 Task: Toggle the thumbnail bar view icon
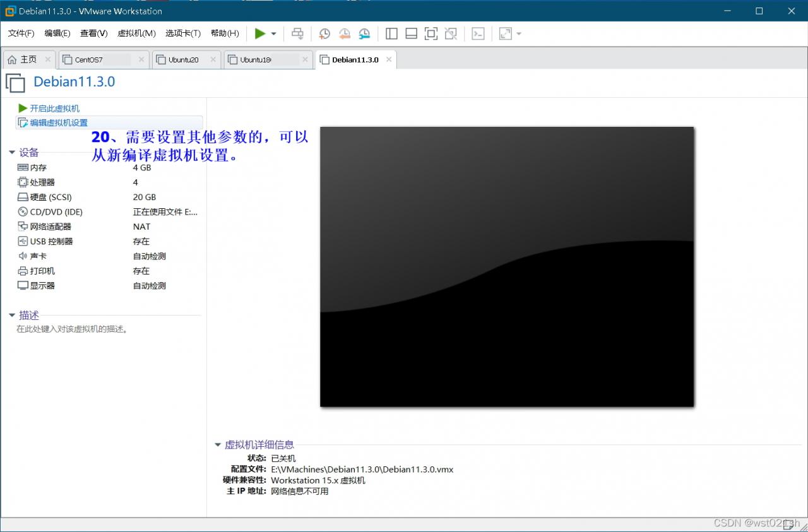(411, 33)
